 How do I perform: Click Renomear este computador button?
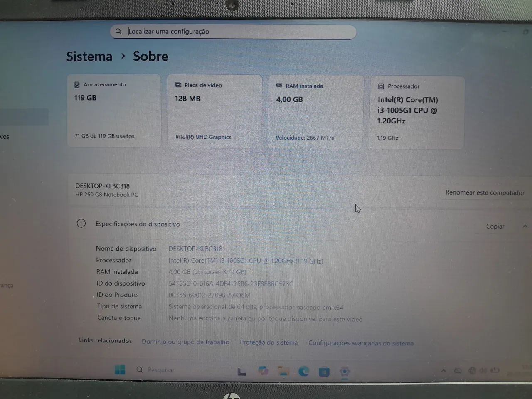485,192
